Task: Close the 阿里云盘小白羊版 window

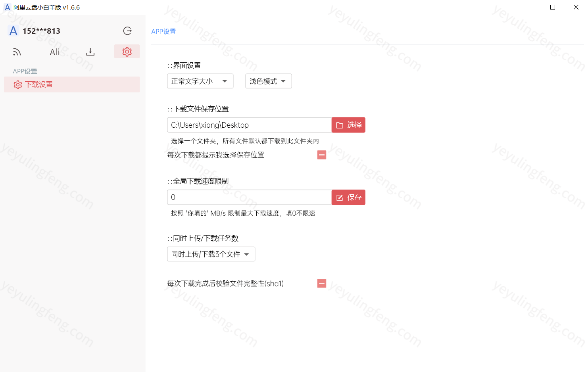Action: coord(576,7)
